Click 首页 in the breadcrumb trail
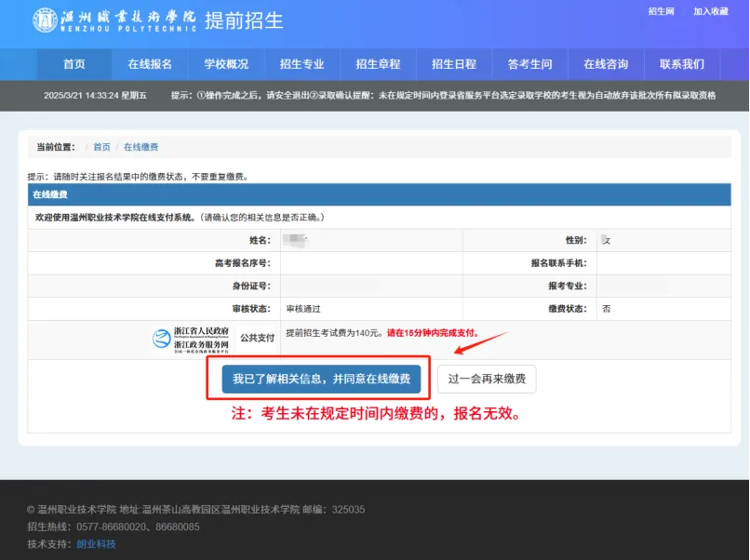 [101, 147]
